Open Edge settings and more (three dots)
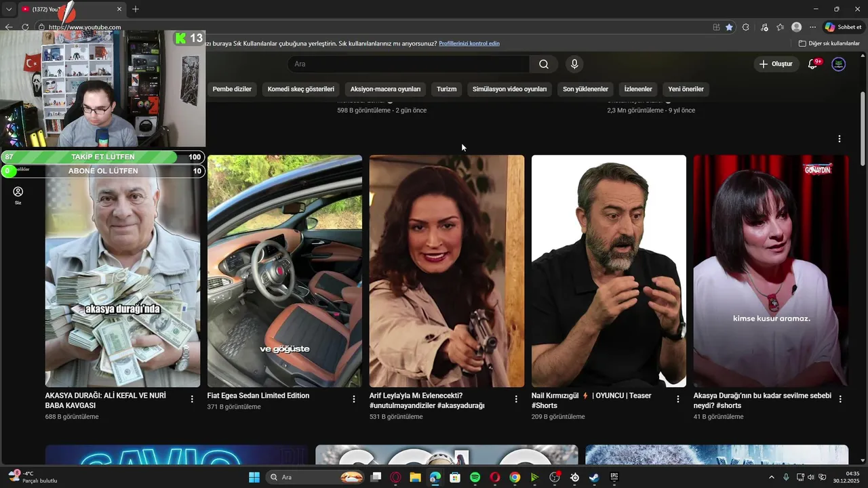 [812, 27]
